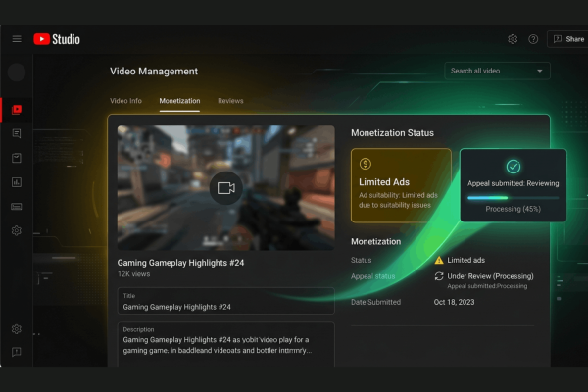Click the Share button in top bar
The width and height of the screenshot is (588, 392).
click(568, 39)
